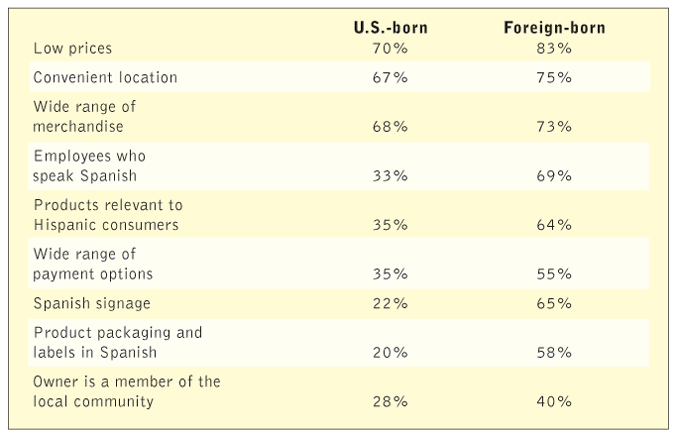
Task: Select the 67% Convenient location value
Action: click(x=389, y=77)
